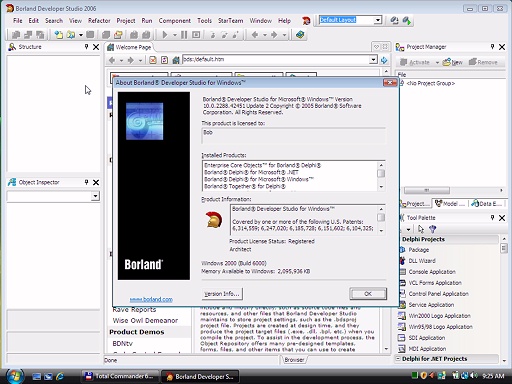Select the Data Explorer tab

click(486, 203)
